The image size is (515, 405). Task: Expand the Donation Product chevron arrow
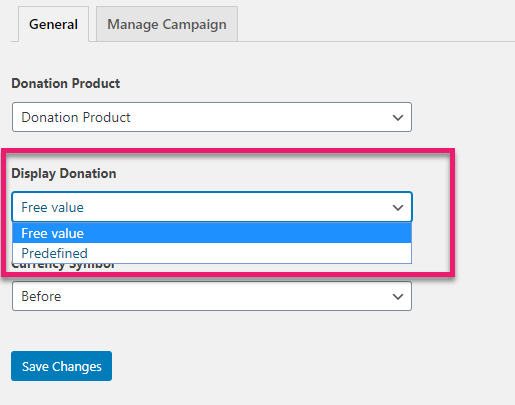[x=398, y=118]
